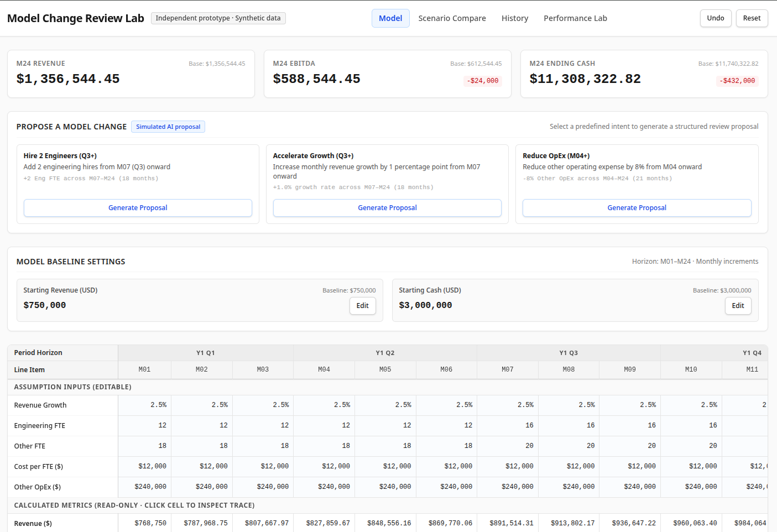The height and width of the screenshot is (532, 777).
Task: Click the Undo button
Action: tap(716, 18)
